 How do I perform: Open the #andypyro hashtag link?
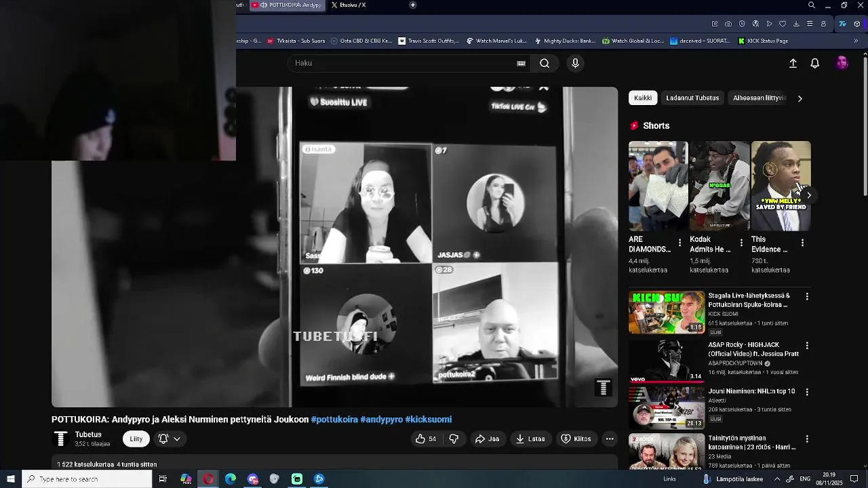click(x=382, y=420)
